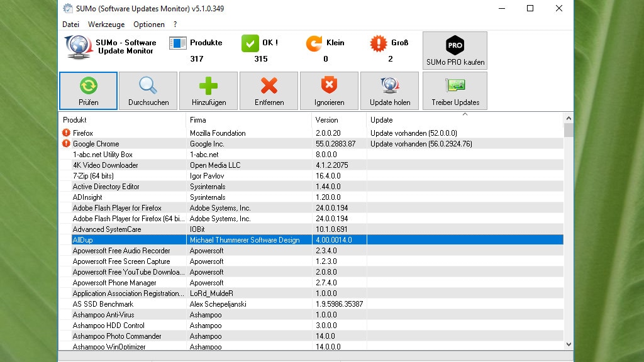
Task: Click the red Groß updates icon
Action: click(378, 43)
